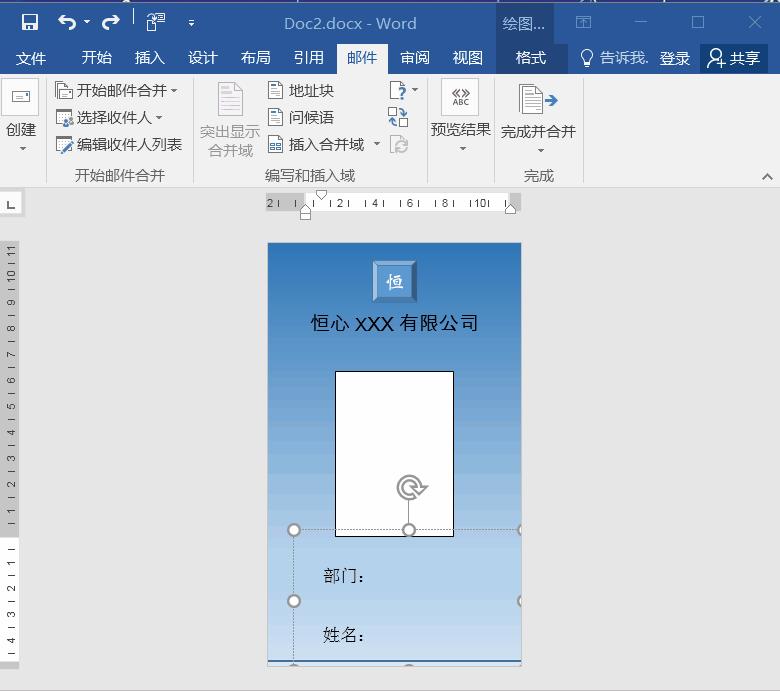Click the Update Labels icon

398,145
